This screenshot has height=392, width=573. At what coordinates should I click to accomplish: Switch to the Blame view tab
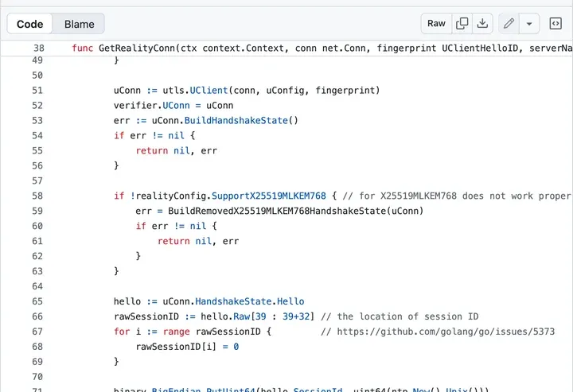coord(80,24)
